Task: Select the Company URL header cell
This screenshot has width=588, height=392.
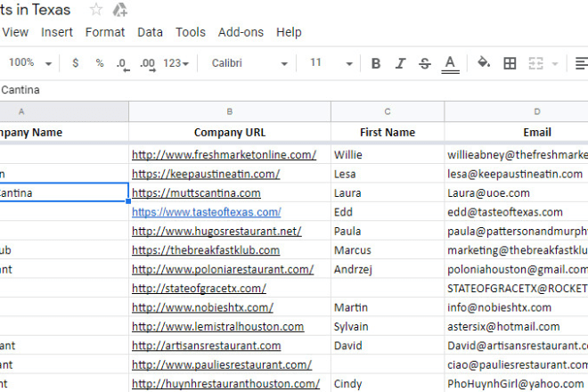Action: [230, 132]
